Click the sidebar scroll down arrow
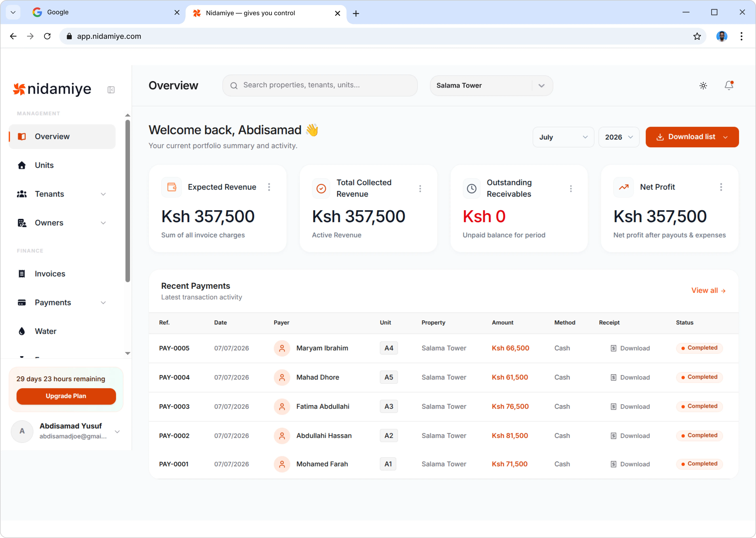The image size is (756, 538). coord(128,353)
